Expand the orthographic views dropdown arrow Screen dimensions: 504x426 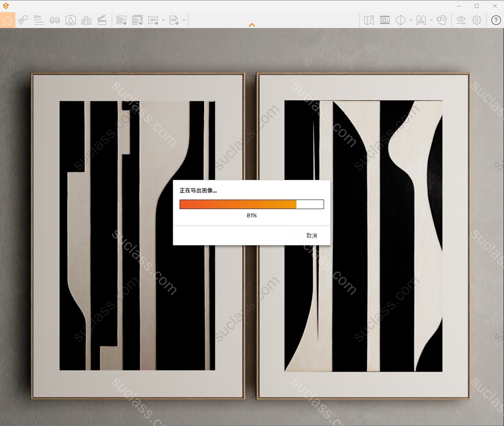411,20
